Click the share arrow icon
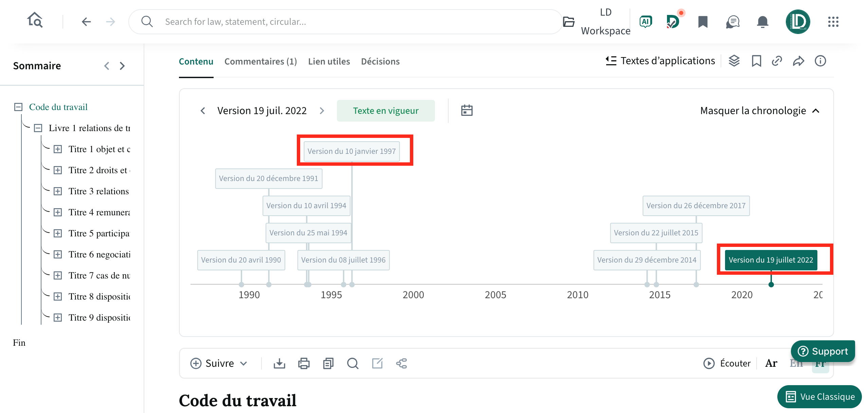Image resolution: width=868 pixels, height=413 pixels. (x=798, y=61)
